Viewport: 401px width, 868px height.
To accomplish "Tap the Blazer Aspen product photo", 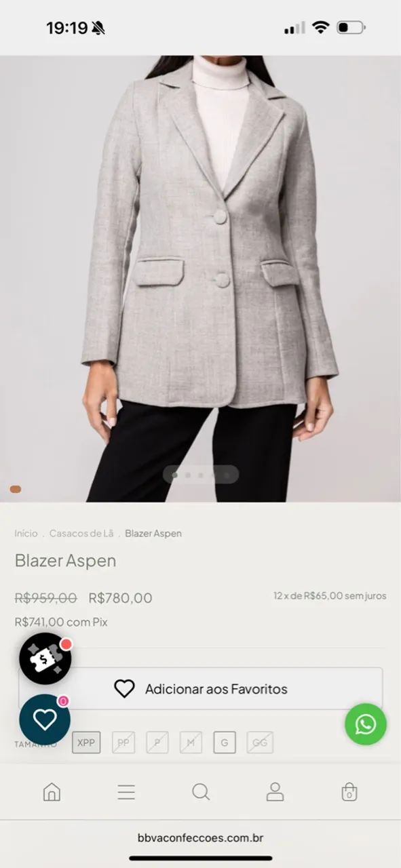I will coord(200,278).
